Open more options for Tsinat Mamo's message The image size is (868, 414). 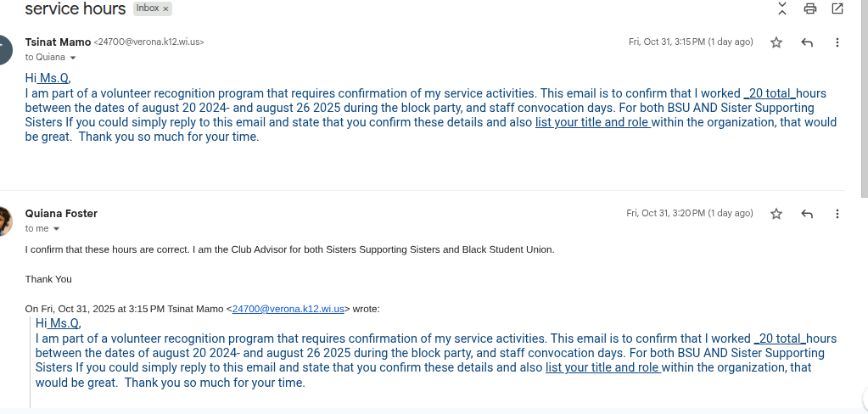[837, 42]
